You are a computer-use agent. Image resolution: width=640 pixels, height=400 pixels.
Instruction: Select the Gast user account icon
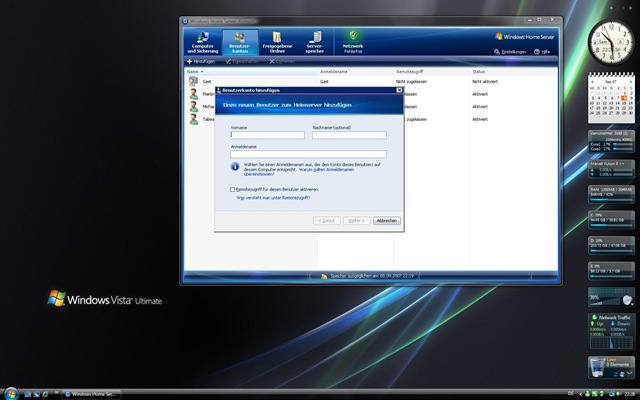coord(193,81)
